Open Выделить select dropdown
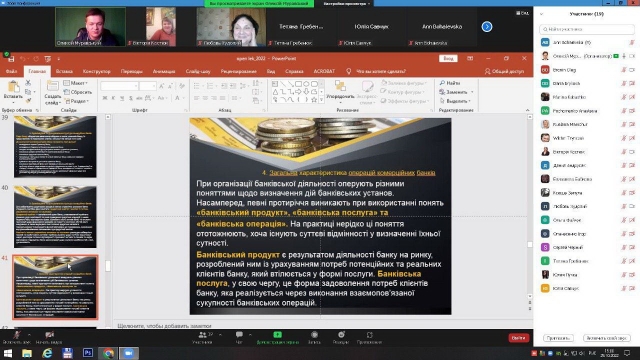The height and width of the screenshot is (360, 640). point(455,101)
